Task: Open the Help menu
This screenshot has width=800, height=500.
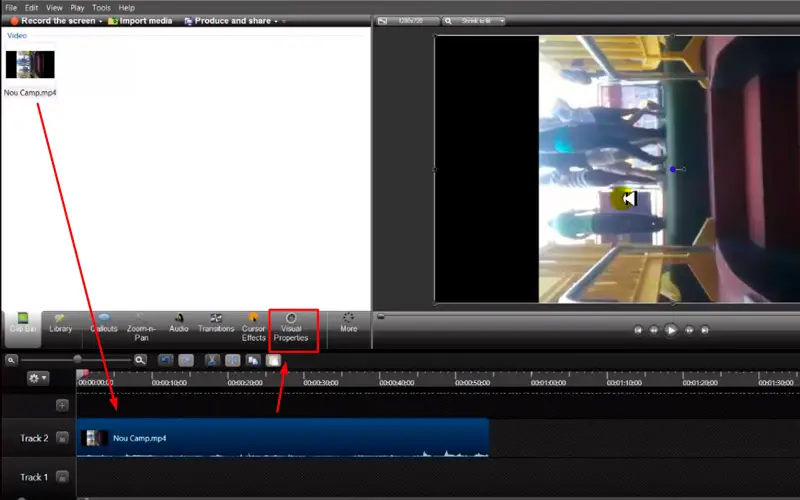Action: click(127, 8)
